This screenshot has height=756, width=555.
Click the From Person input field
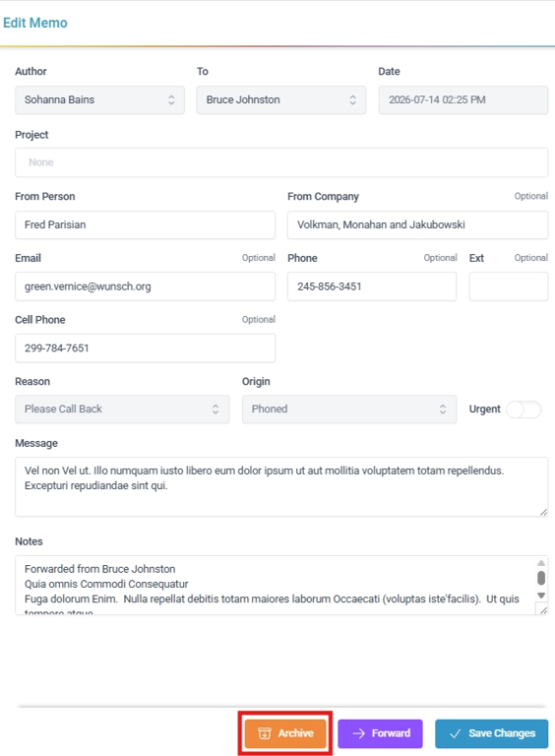point(145,224)
